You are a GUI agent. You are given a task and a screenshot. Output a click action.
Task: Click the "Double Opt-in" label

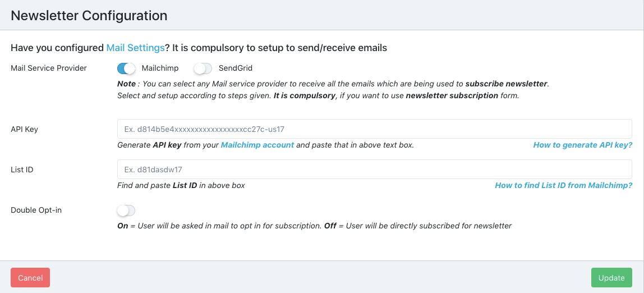(x=36, y=210)
